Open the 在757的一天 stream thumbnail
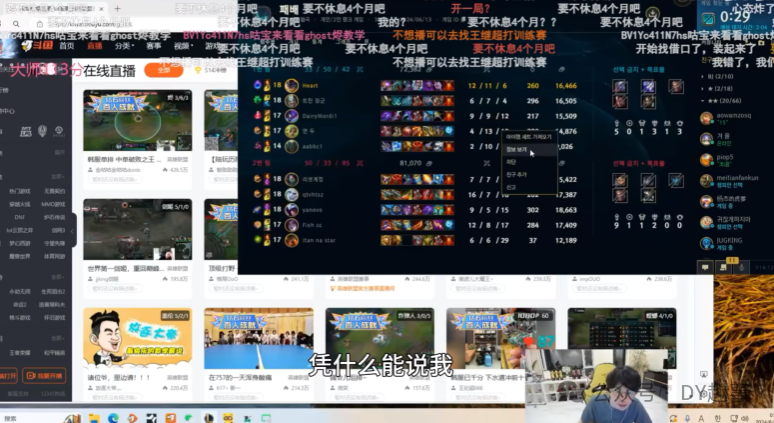The image size is (774, 423). click(x=259, y=338)
